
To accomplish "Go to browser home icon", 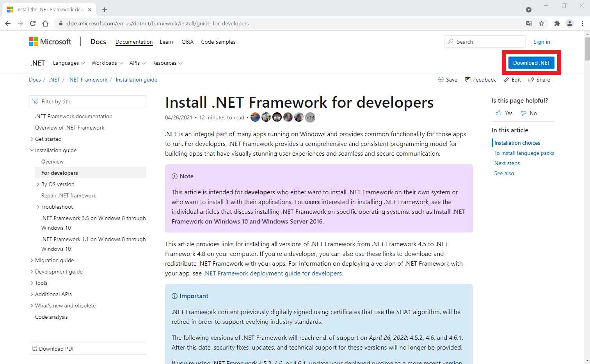I will tap(45, 23).
